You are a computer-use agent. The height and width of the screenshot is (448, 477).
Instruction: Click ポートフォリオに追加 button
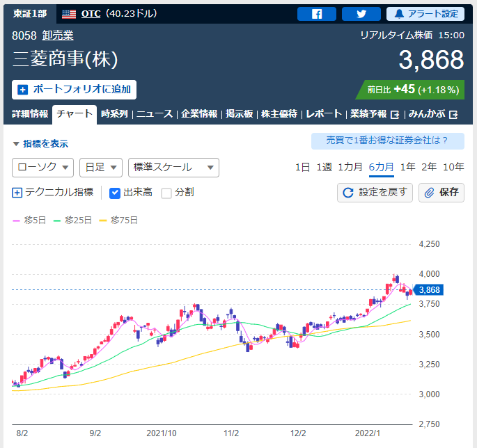74,90
